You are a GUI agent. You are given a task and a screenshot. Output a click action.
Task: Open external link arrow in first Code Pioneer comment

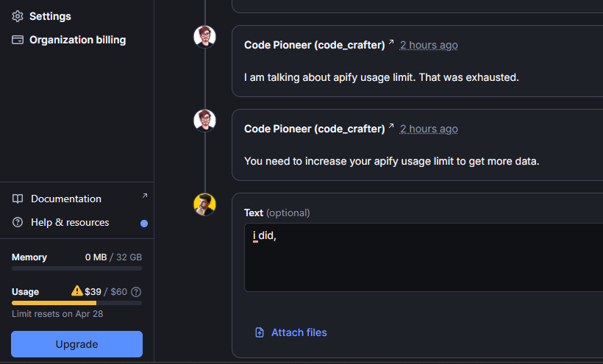(391, 42)
